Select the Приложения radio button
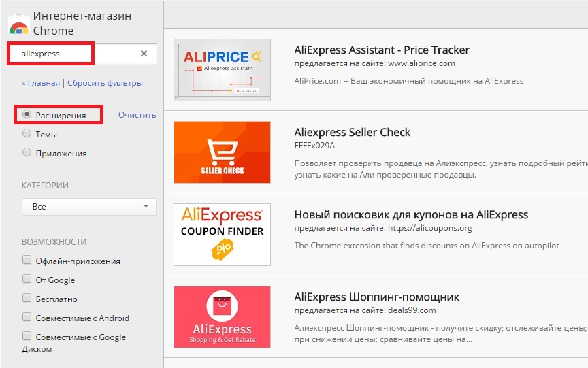The width and height of the screenshot is (588, 368). click(27, 153)
